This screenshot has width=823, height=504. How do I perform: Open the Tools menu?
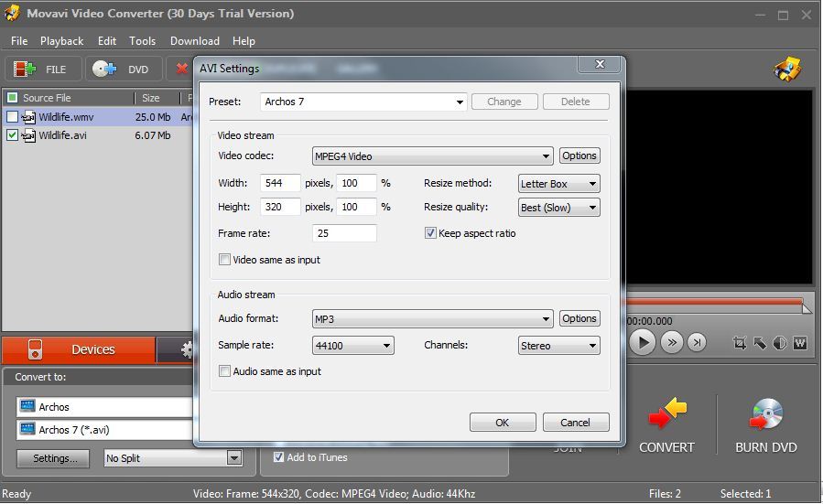(x=142, y=41)
